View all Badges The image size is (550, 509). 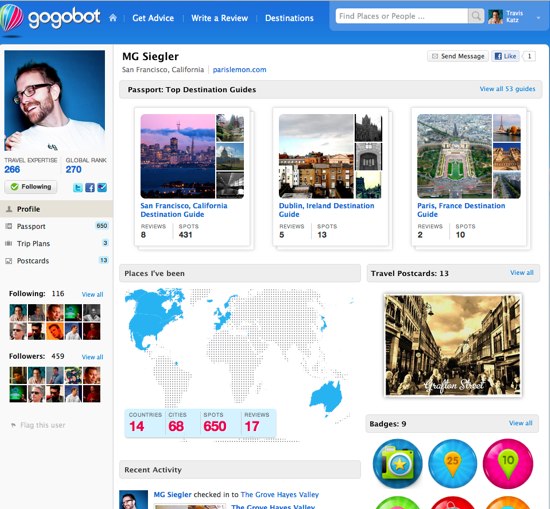click(x=521, y=423)
